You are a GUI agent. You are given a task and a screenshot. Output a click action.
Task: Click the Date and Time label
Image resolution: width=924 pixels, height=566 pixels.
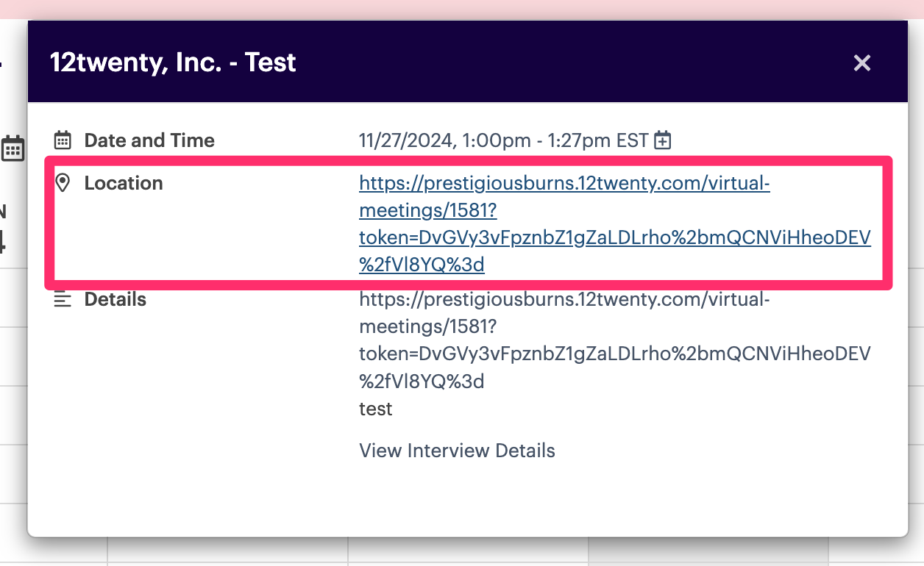(149, 140)
